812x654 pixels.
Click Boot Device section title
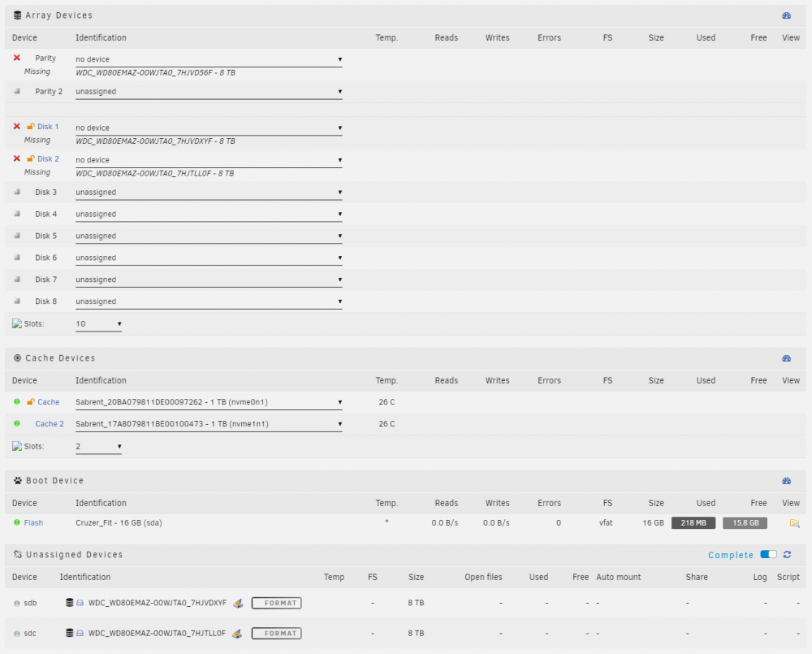point(54,480)
